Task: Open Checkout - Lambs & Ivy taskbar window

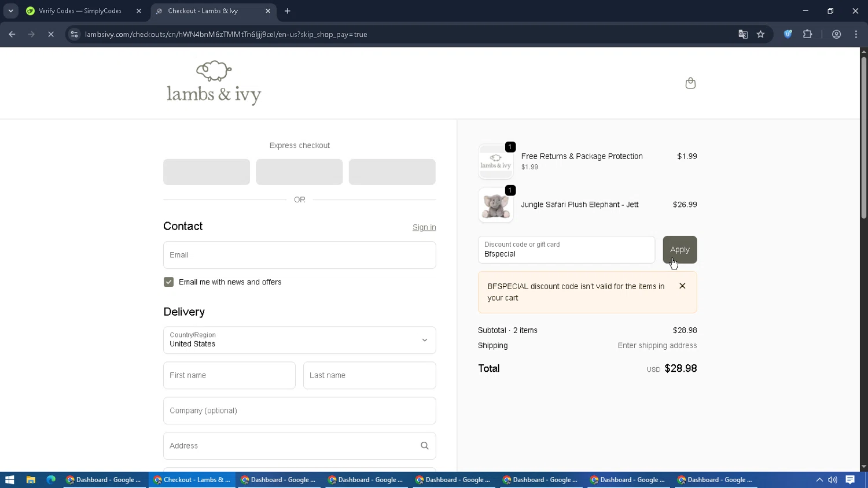Action: click(193, 480)
